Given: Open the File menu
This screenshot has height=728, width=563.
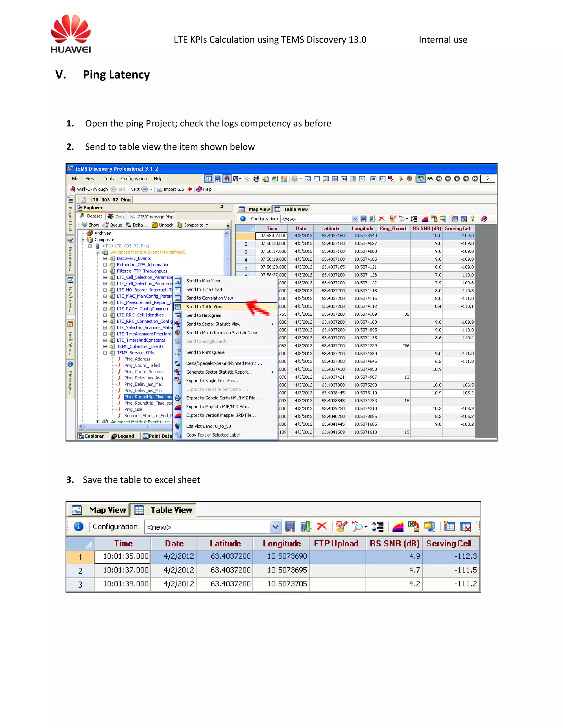Looking at the screenshot, I should (75, 179).
